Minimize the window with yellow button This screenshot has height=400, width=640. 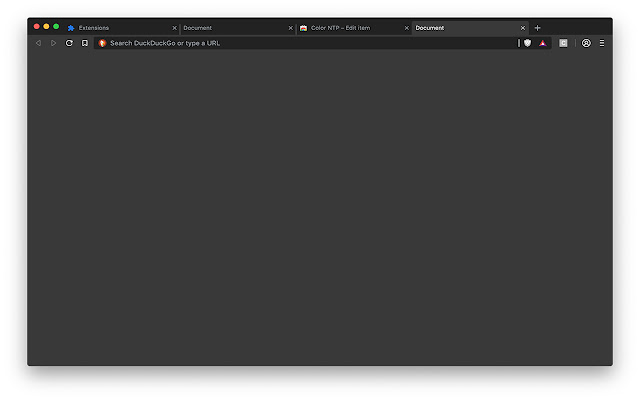point(46,27)
